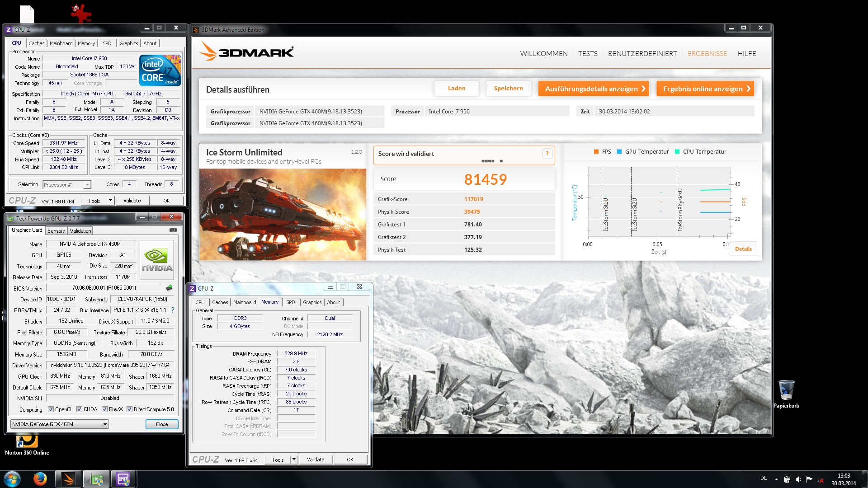Toggle the PhysX checkbox in GPU-Z
This screenshot has height=488, width=868.
coord(104,409)
